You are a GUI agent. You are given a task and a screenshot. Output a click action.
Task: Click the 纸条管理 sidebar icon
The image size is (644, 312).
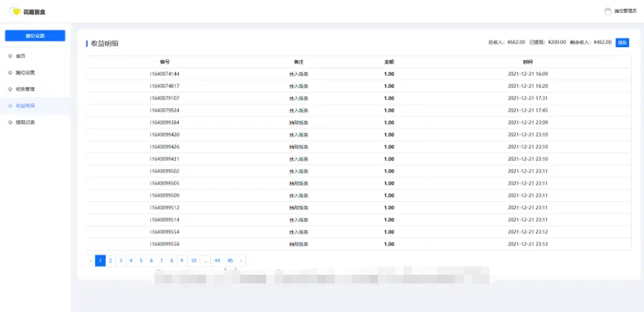(x=9, y=89)
